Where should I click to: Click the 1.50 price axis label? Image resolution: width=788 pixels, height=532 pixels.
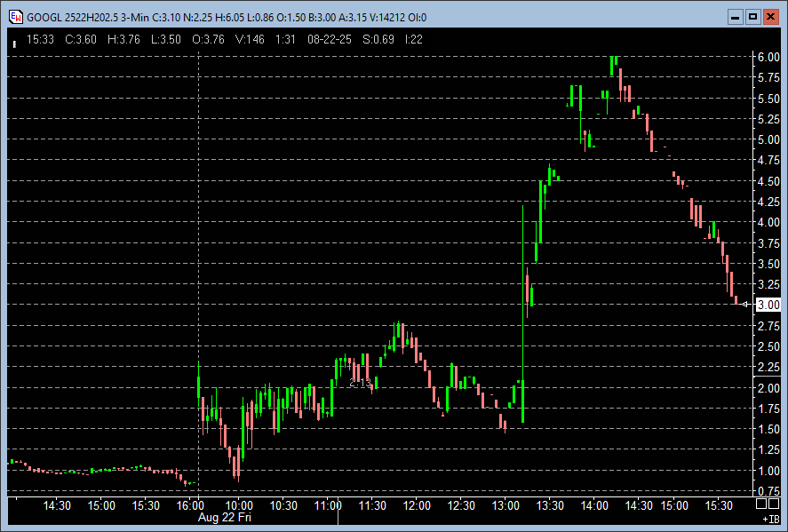pos(768,429)
